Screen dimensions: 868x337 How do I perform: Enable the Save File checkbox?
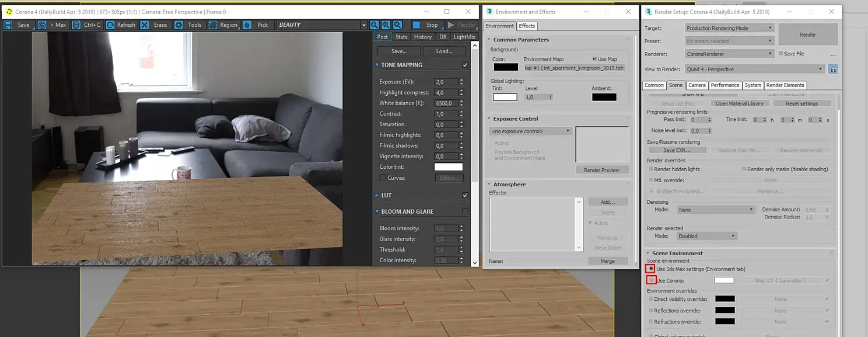pos(780,54)
